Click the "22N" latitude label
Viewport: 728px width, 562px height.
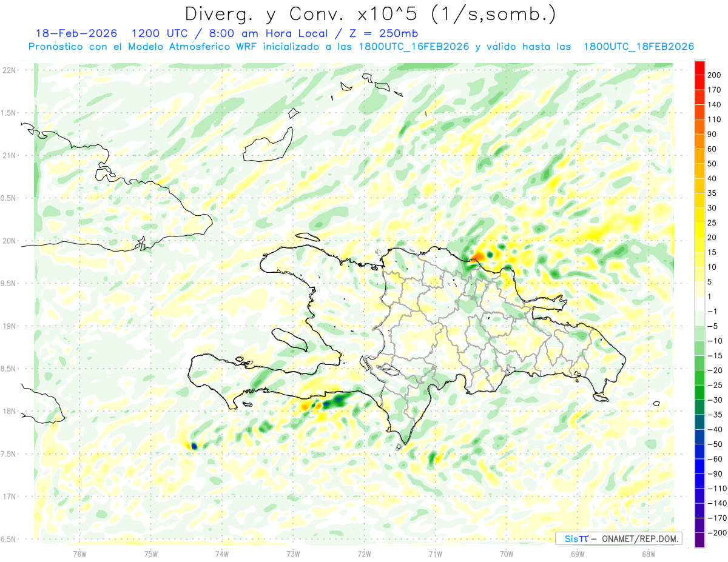pyautogui.click(x=9, y=70)
